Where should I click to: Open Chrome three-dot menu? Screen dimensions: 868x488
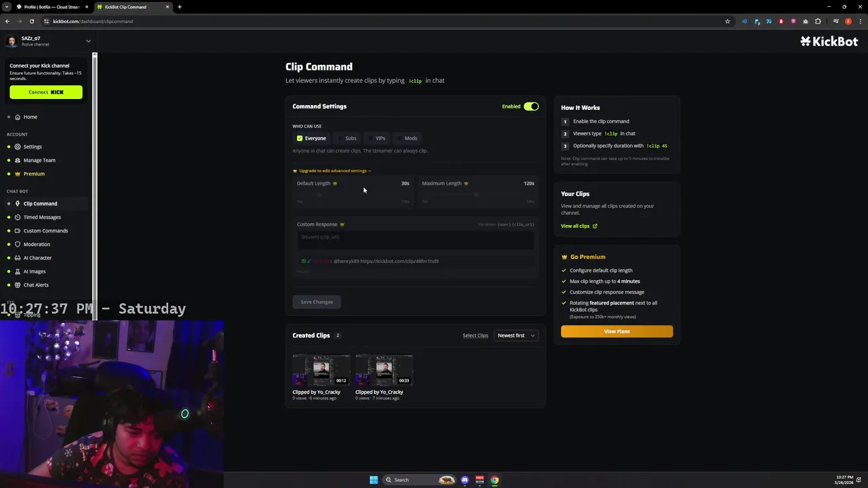click(860, 21)
